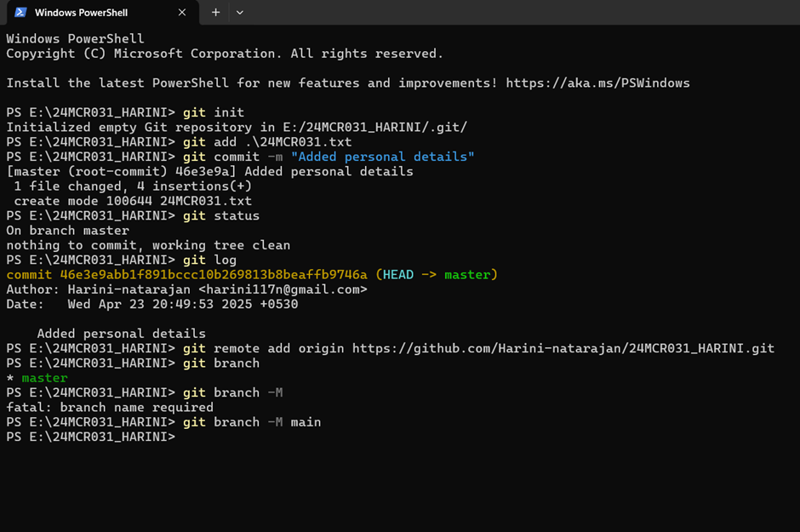Click the "Added personal details" quoted commit message
This screenshot has width=800, height=532.
(x=382, y=157)
